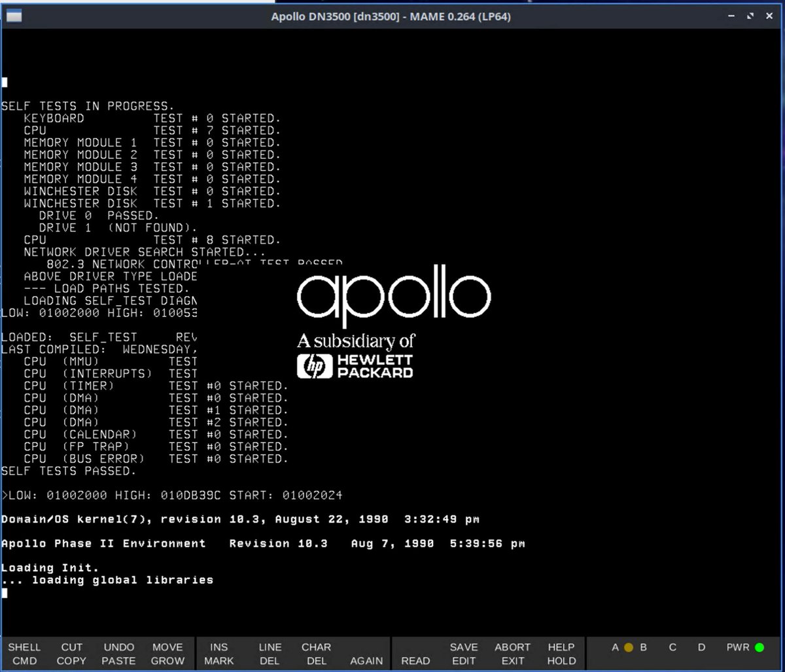The image size is (785, 672).
Task: Click the B indicator label
Action: click(x=644, y=648)
